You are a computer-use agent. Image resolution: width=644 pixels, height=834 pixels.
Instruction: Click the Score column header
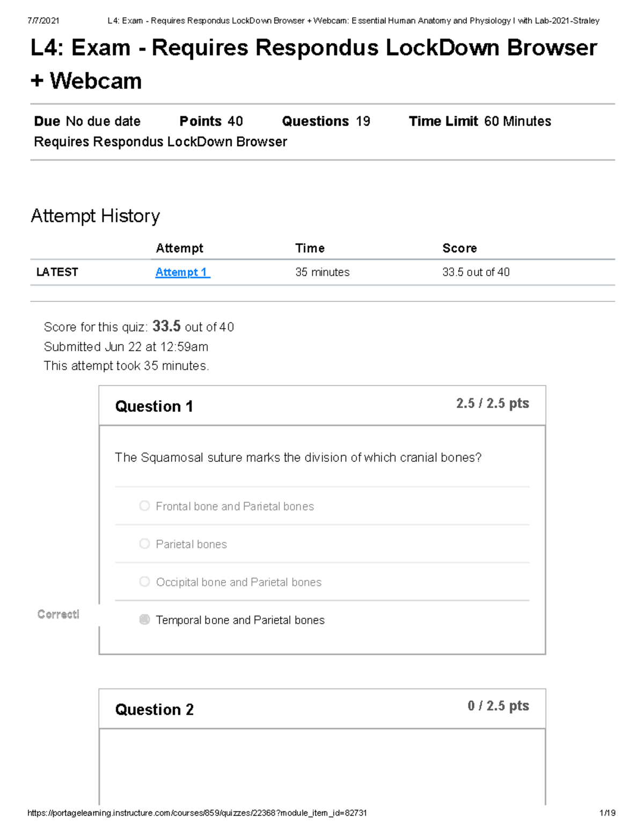459,248
